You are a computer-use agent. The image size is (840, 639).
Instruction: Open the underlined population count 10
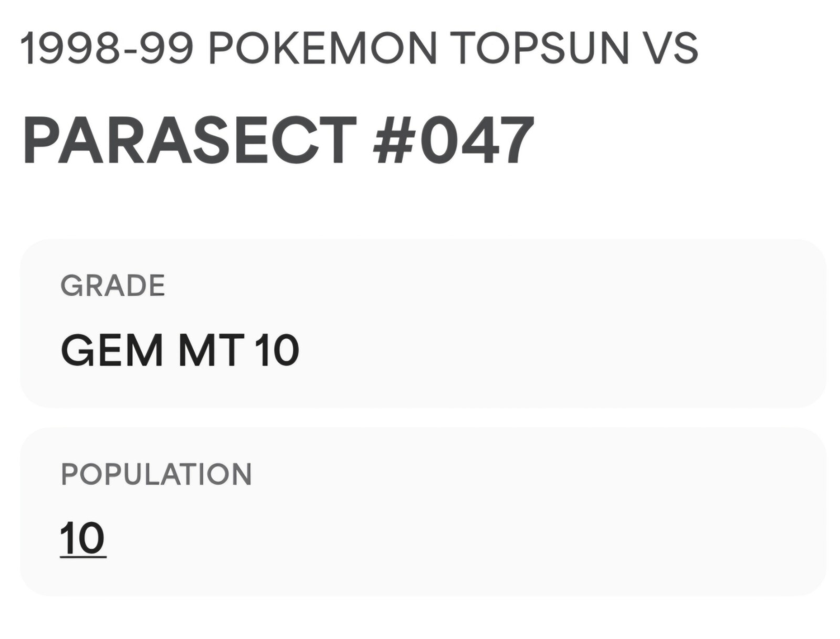tap(83, 538)
